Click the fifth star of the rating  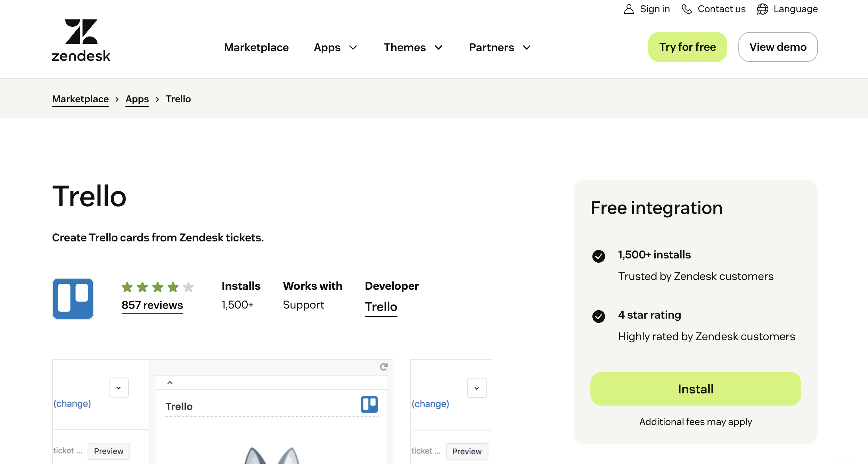click(188, 287)
